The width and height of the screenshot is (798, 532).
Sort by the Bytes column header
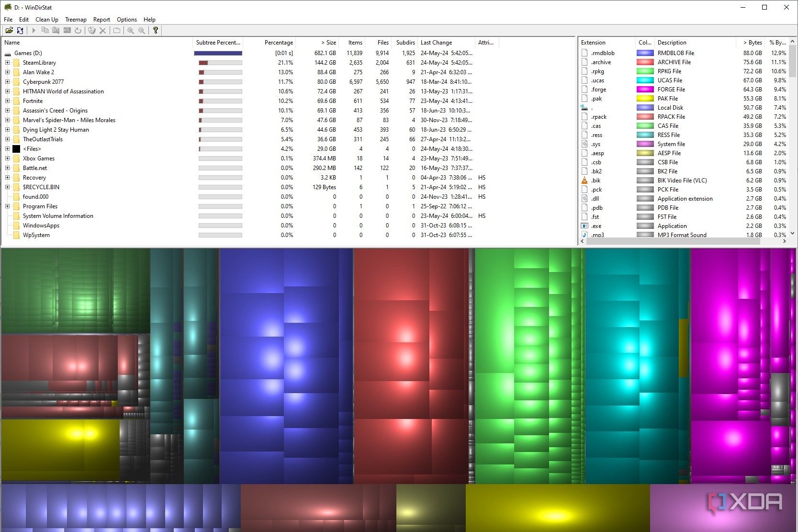coord(750,43)
